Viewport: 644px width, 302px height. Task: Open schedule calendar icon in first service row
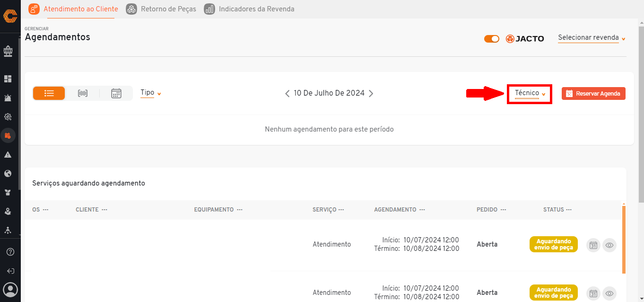593,245
